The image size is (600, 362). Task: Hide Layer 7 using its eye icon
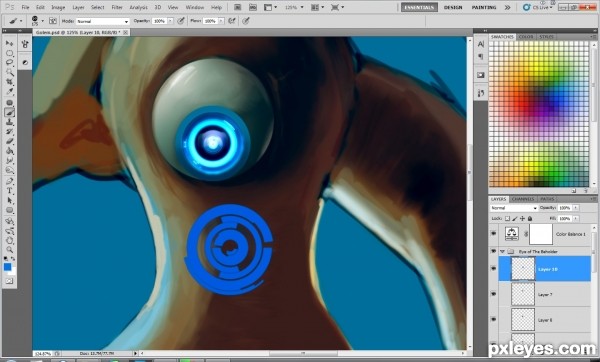click(x=494, y=294)
